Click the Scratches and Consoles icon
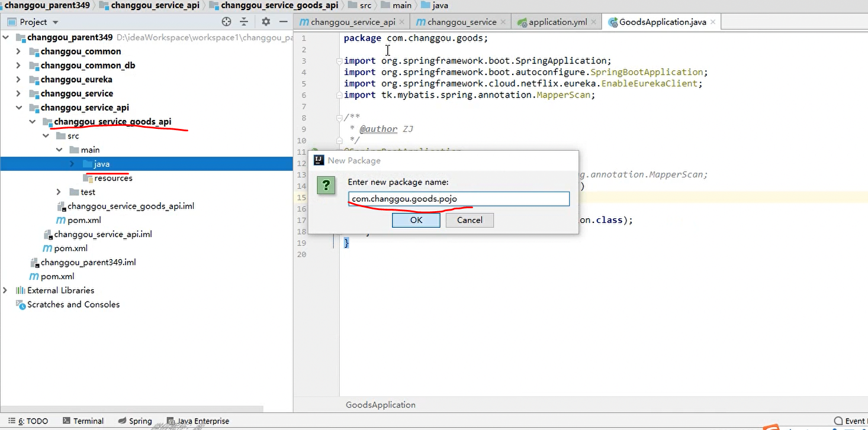 [21, 305]
